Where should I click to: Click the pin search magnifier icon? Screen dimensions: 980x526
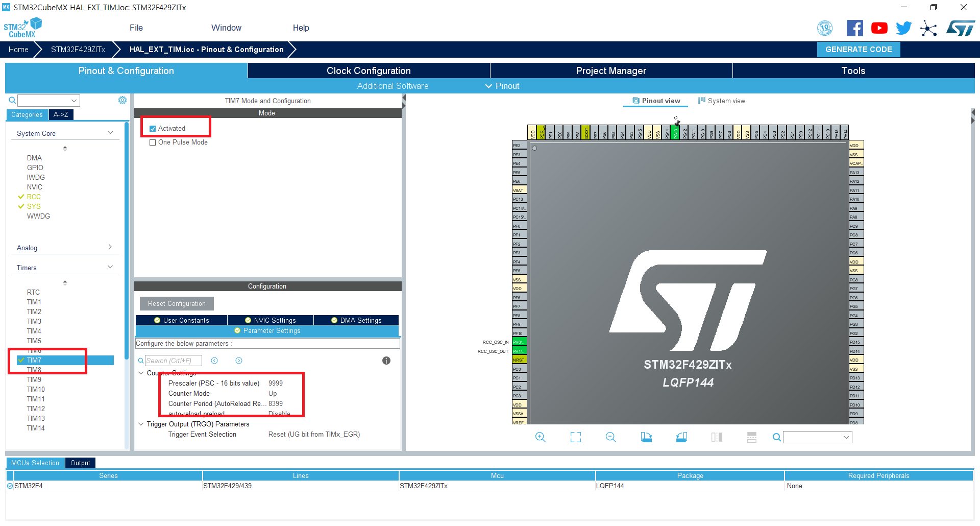coord(776,437)
